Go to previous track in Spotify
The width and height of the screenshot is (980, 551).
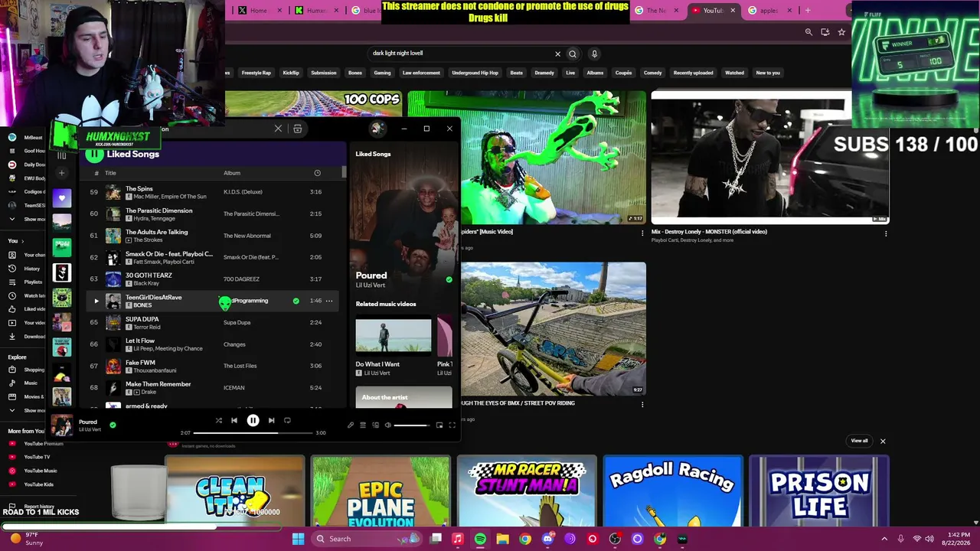(234, 420)
